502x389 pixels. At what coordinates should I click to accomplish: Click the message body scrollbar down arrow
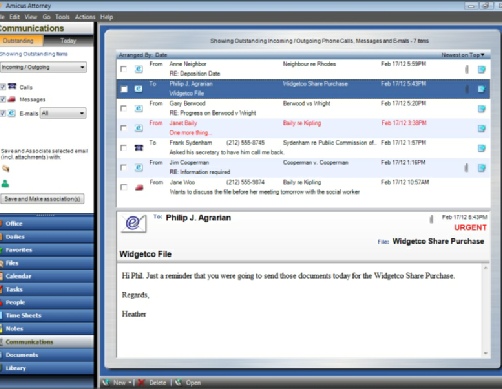tap(486, 353)
